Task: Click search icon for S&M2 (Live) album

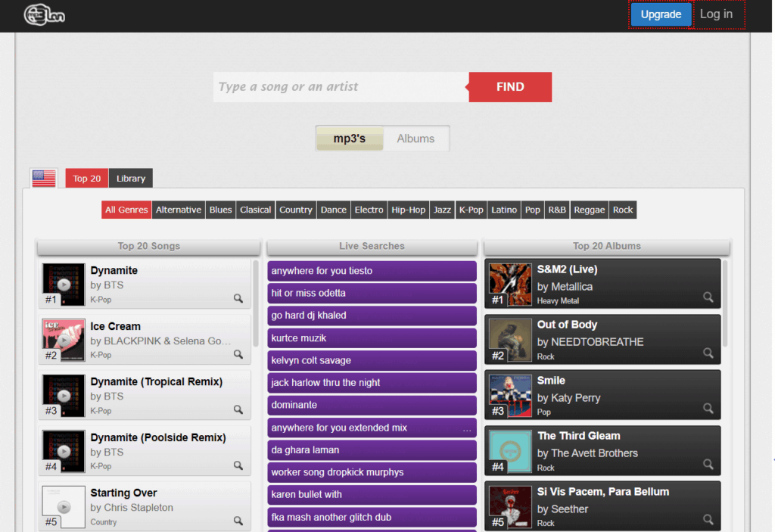Action: point(708,297)
